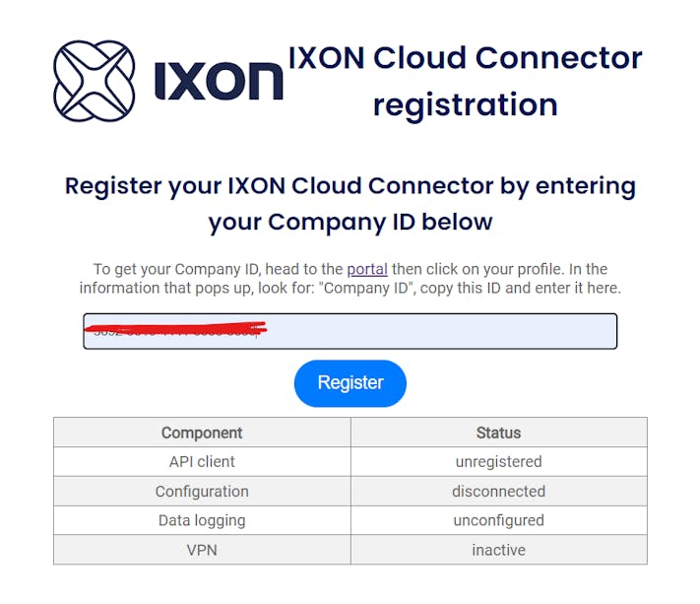700x604 pixels.
Task: Click the unconfigured status cell
Action: click(498, 520)
